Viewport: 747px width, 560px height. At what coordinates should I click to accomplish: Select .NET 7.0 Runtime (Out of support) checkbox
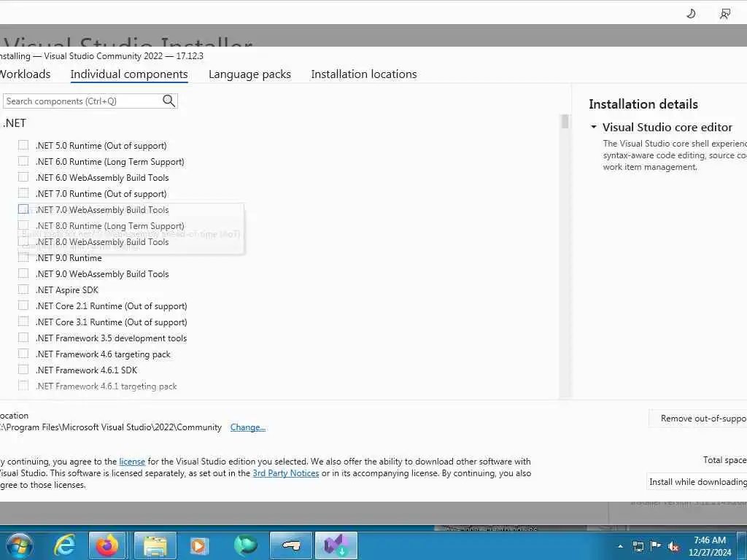23,192
